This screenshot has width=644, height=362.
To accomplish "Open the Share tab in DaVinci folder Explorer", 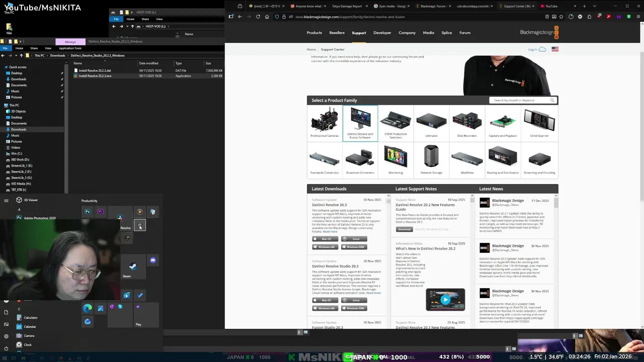I will pos(34,48).
